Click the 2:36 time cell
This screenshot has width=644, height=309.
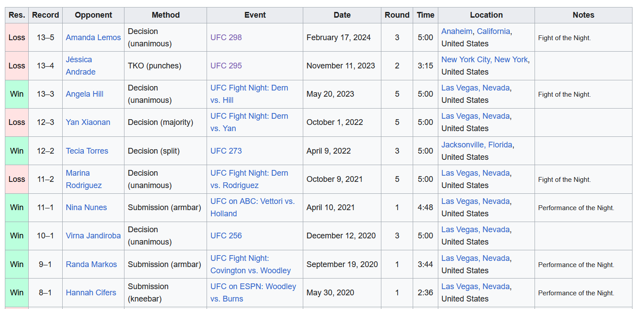pyautogui.click(x=426, y=293)
